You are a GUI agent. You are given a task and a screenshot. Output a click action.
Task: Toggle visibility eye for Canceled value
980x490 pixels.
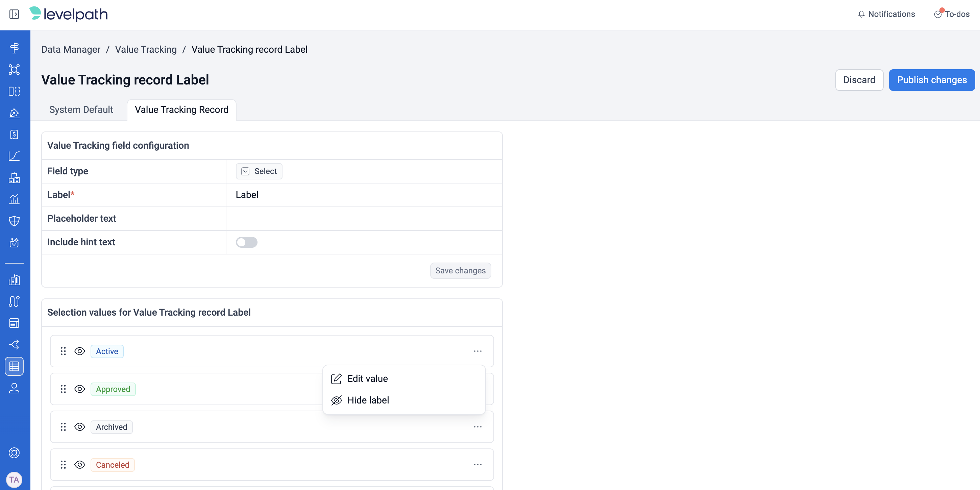[x=79, y=465]
